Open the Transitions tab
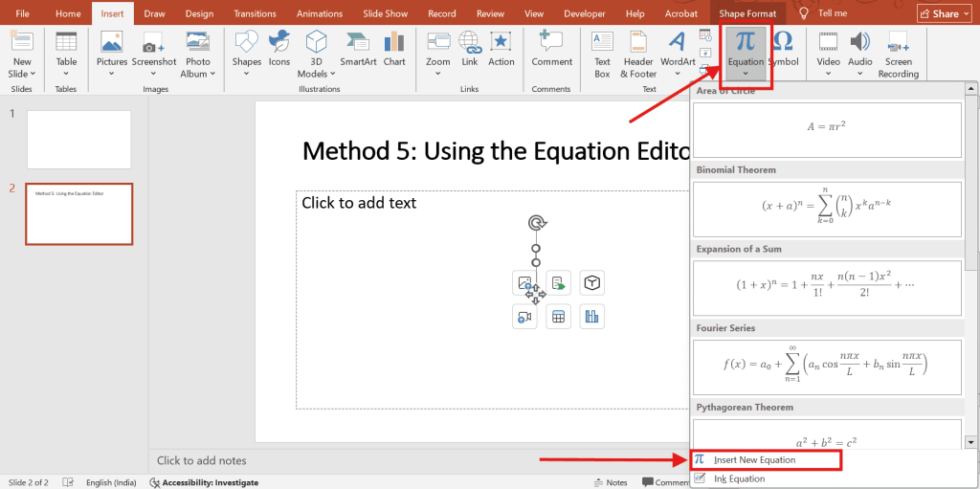Image resolution: width=980 pixels, height=489 pixels. tap(255, 13)
